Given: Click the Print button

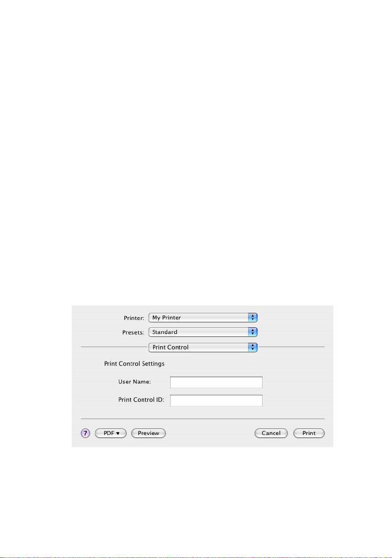Looking at the screenshot, I should tap(309, 433).
